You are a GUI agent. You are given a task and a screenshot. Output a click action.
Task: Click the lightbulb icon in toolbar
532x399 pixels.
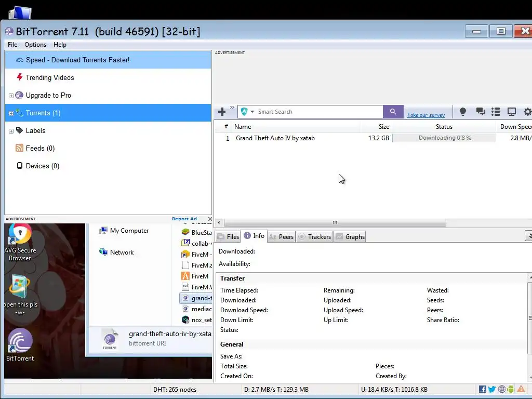click(x=463, y=112)
